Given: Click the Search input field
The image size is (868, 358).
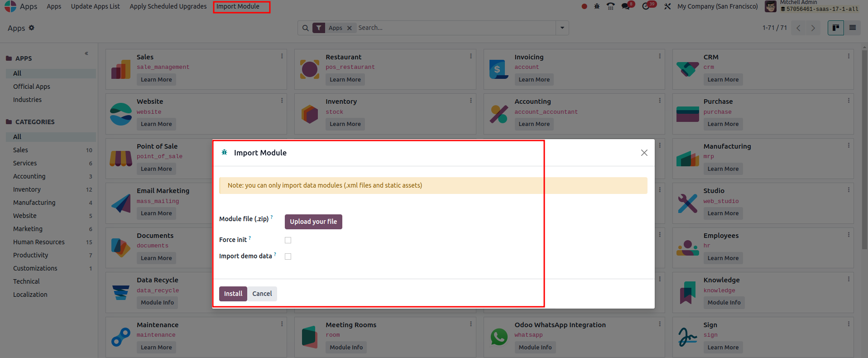Looking at the screenshot, I should pyautogui.click(x=456, y=28).
